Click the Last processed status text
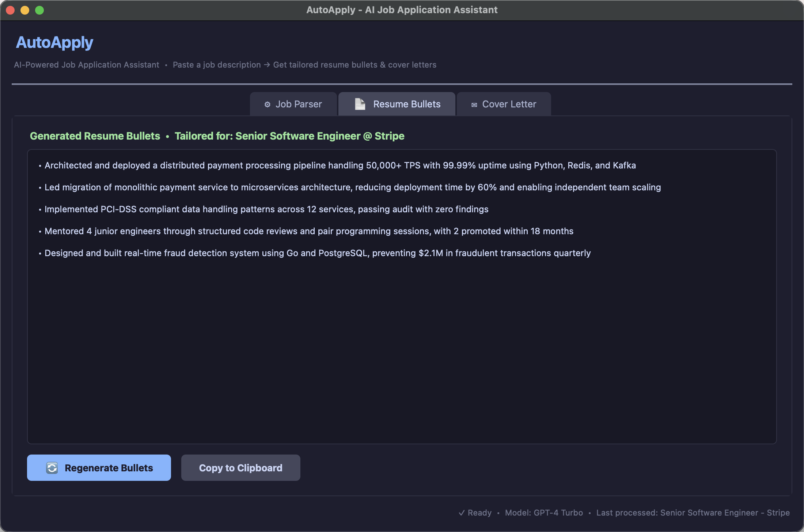The width and height of the screenshot is (804, 532). click(693, 512)
